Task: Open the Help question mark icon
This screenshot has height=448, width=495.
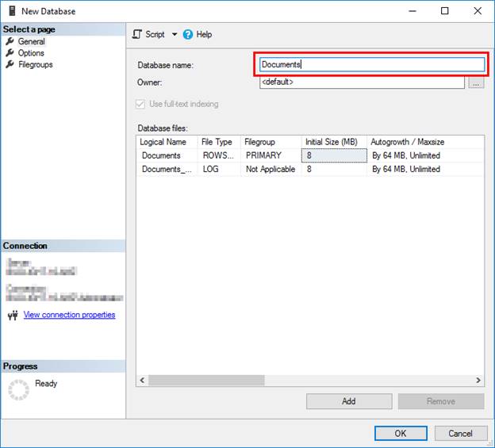Action: click(x=188, y=34)
